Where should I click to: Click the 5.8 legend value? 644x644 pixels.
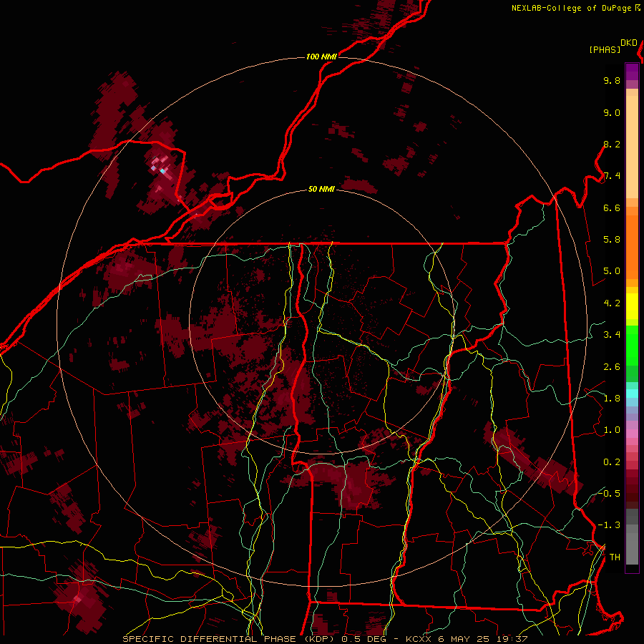click(x=612, y=240)
